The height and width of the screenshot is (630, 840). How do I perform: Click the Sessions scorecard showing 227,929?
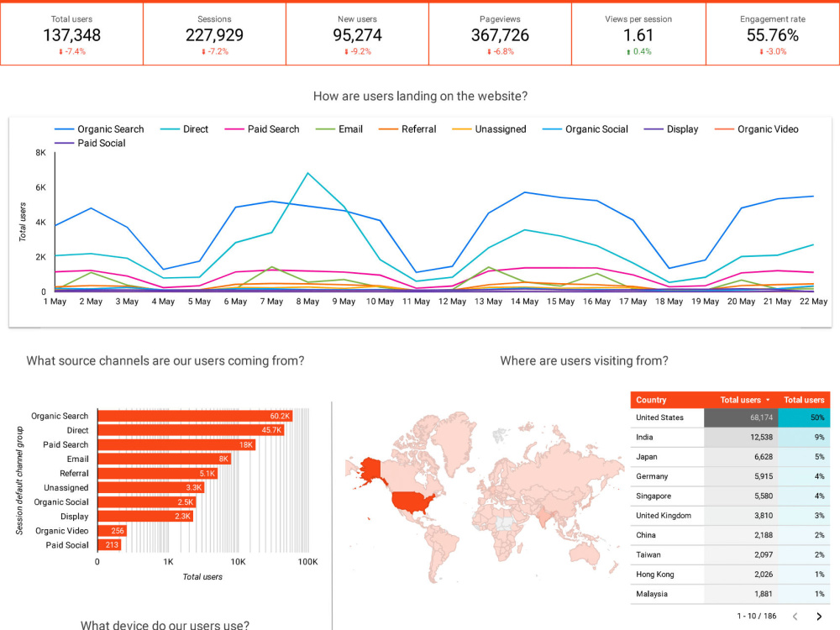(214, 34)
